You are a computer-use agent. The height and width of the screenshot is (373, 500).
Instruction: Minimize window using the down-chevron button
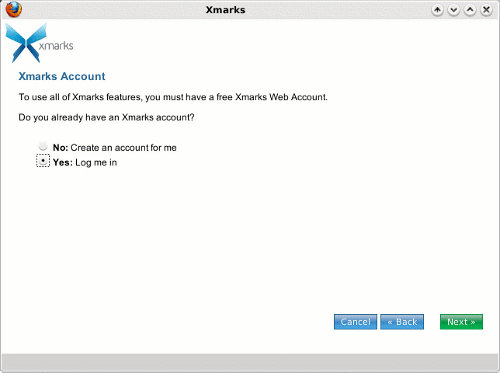tap(453, 10)
